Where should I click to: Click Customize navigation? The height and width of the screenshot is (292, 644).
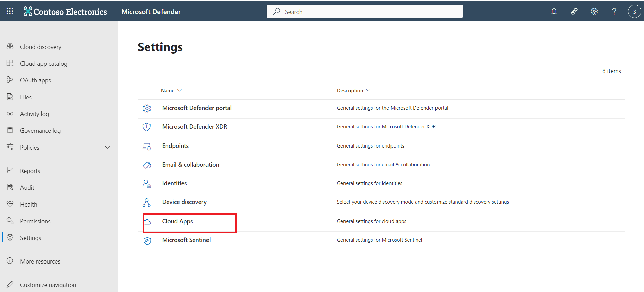pyautogui.click(x=48, y=285)
